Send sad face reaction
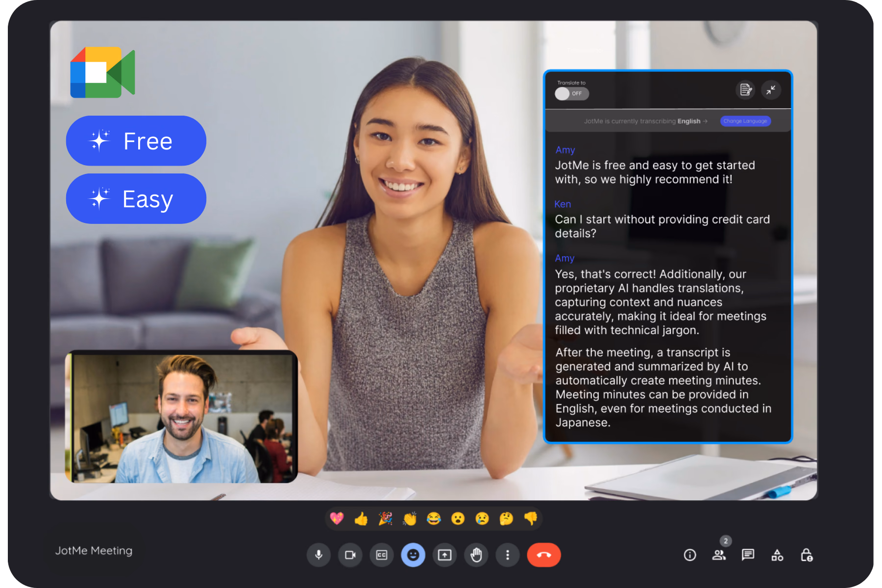 click(482, 518)
